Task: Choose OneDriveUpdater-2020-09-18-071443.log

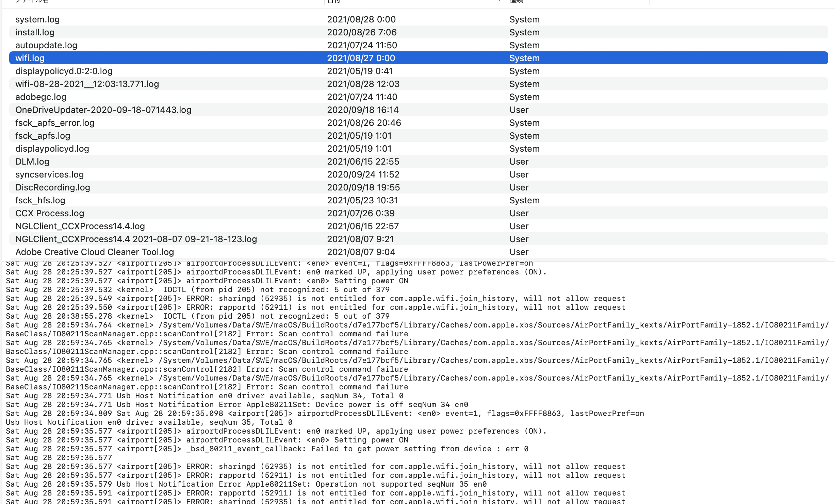Action: tap(103, 110)
